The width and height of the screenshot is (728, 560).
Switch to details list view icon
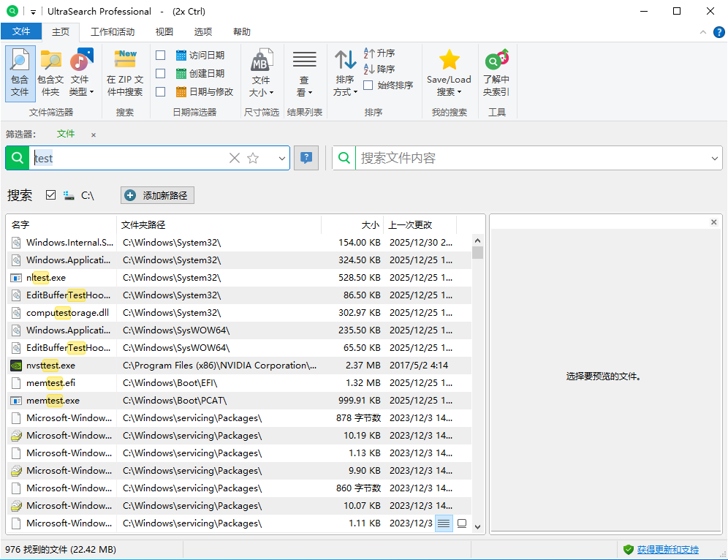pos(444,523)
